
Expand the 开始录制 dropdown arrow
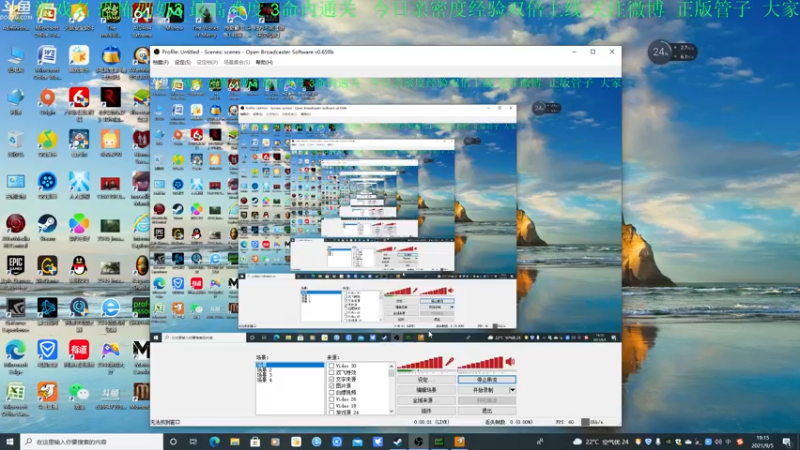[x=512, y=390]
